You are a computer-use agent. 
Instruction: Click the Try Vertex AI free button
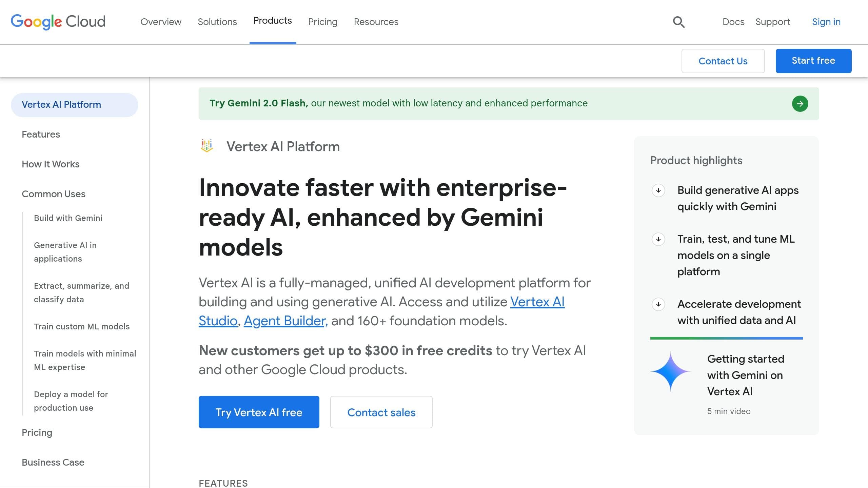259,412
